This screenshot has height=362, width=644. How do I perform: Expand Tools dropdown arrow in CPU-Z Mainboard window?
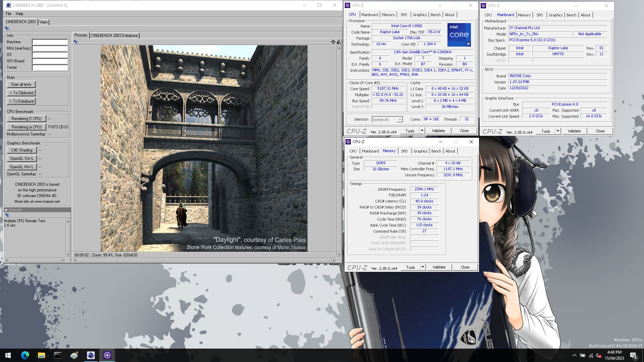coord(558,131)
